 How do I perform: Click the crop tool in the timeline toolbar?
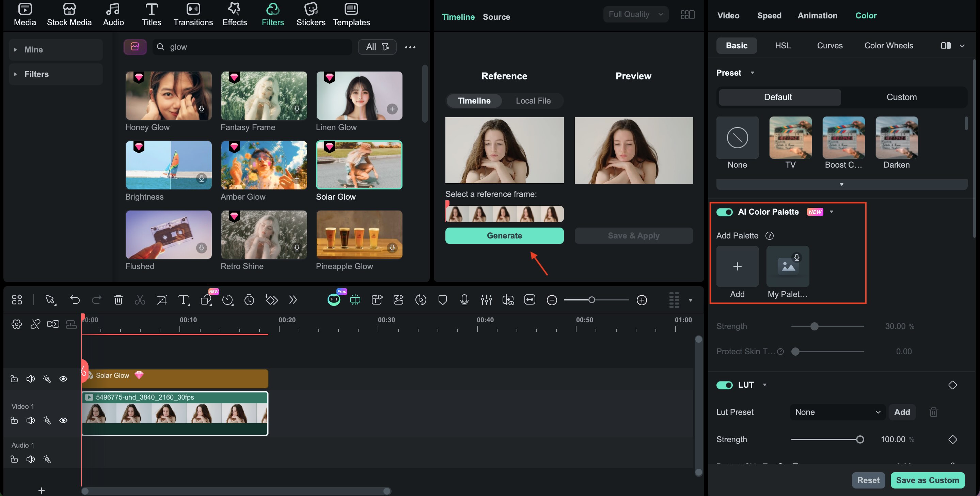point(162,299)
